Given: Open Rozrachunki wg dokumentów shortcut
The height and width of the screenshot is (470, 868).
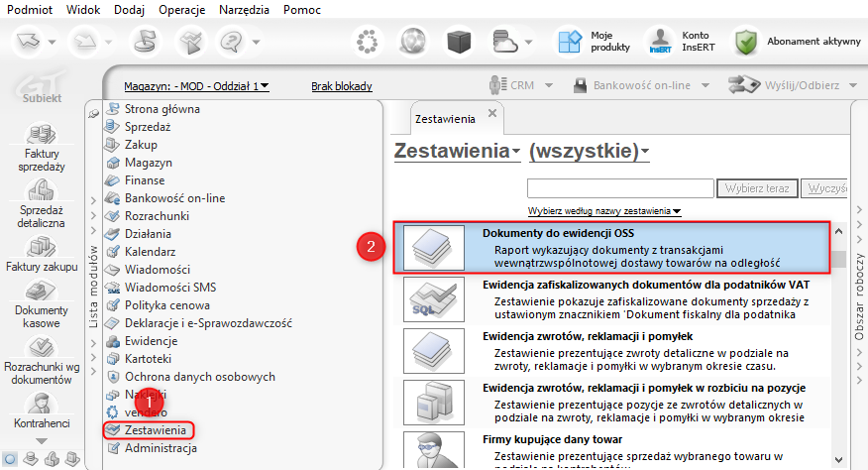Looking at the screenshot, I should (x=42, y=347).
